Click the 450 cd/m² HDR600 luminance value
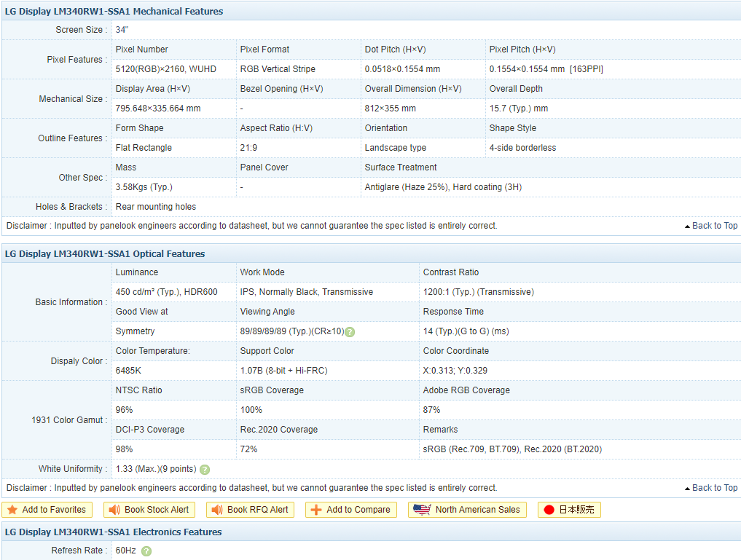 click(x=167, y=292)
